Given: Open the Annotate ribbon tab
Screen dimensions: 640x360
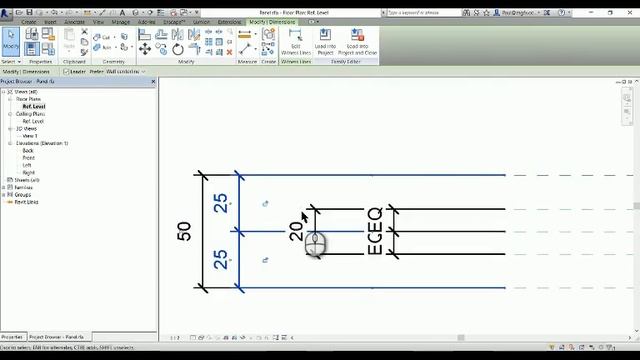Looking at the screenshot, I should pos(74,22).
